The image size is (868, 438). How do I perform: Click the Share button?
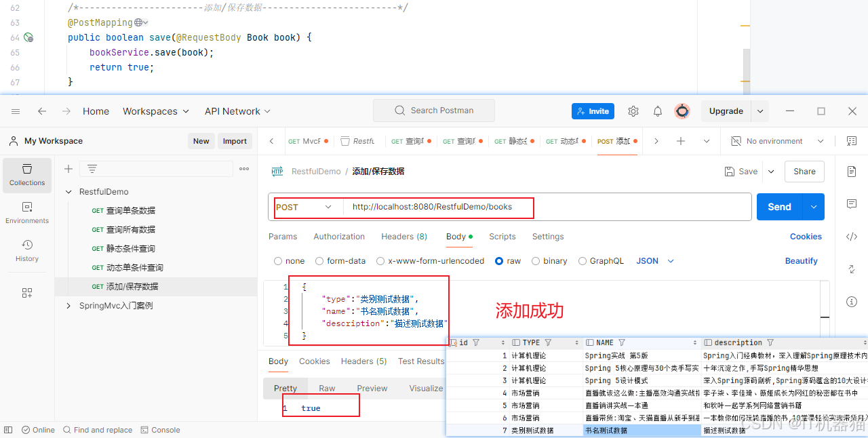pyautogui.click(x=804, y=172)
